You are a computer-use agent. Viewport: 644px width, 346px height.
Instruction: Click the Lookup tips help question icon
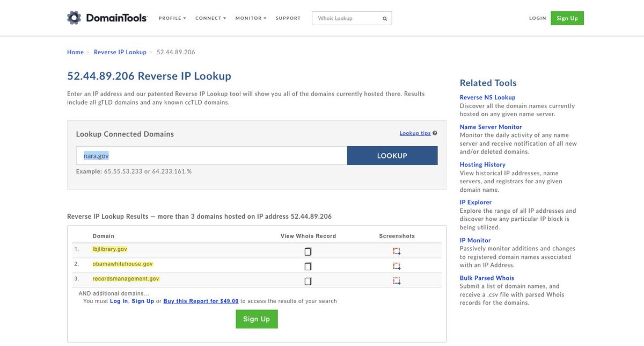click(x=435, y=133)
